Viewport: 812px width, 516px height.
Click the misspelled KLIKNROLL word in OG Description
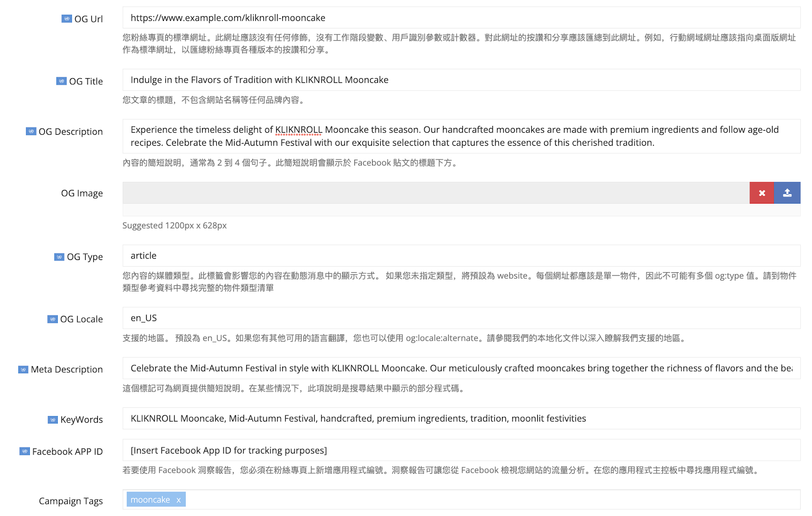coord(299,130)
